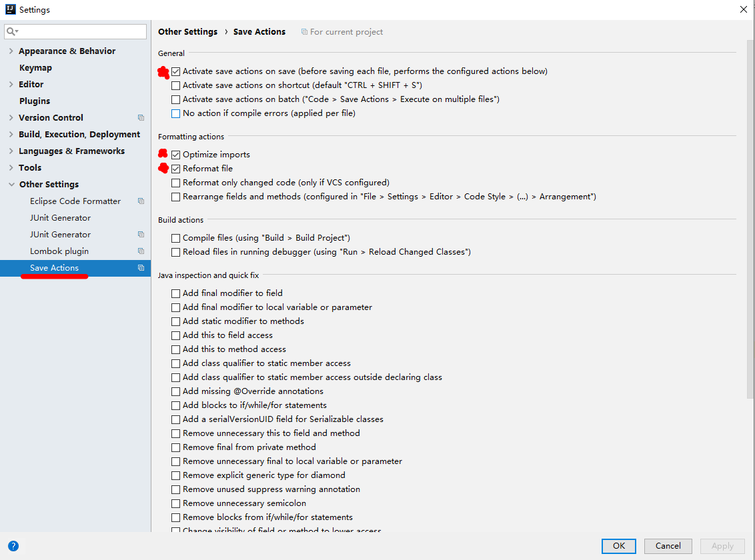Click the project-level settings icon beside Version Control
This screenshot has width=755, height=560.
pos(141,117)
